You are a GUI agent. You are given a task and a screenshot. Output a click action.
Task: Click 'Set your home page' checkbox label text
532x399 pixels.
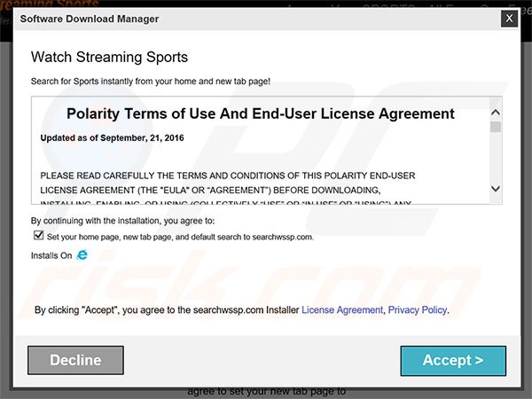tap(180, 237)
